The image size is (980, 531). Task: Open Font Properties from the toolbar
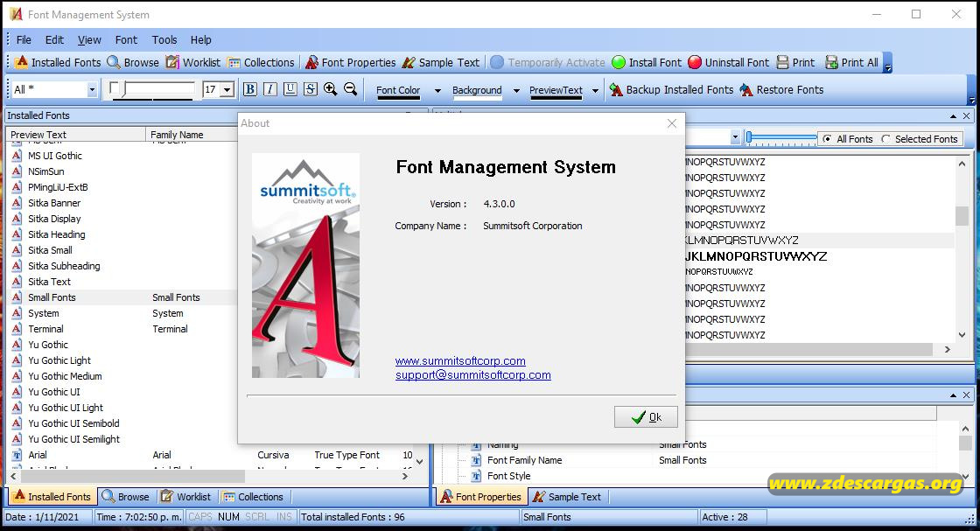(351, 62)
